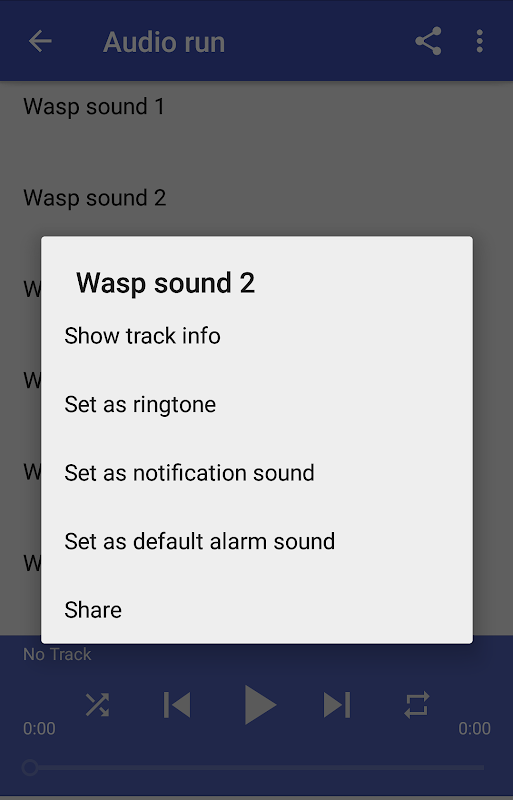Skip to the previous track
The width and height of the screenshot is (513, 800).
pos(177,705)
